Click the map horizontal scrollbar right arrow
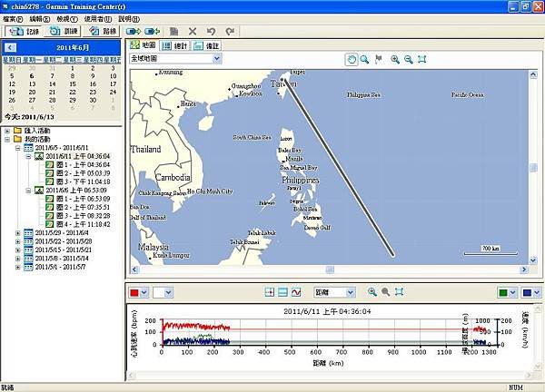 click(x=523, y=269)
